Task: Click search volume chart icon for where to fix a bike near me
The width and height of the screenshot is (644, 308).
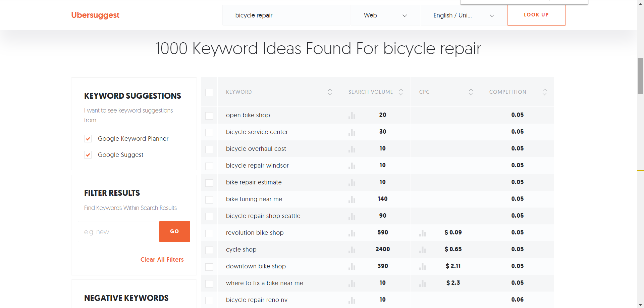Action: point(352,283)
